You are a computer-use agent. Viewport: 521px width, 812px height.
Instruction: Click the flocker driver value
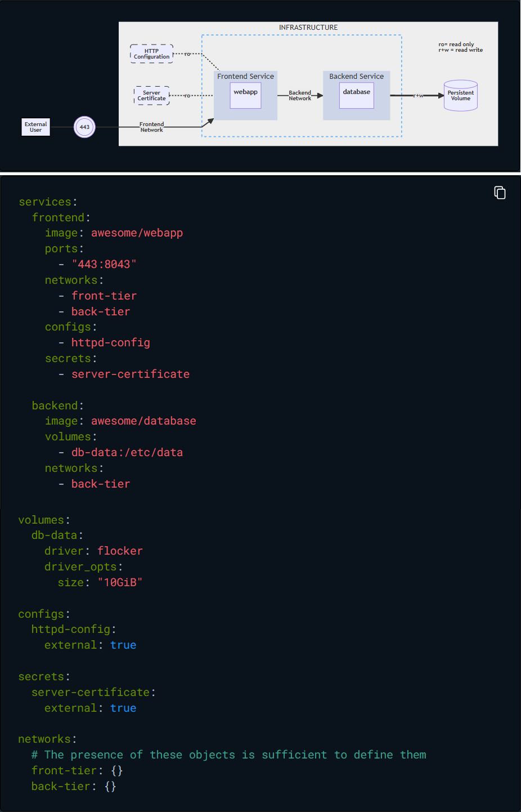[x=120, y=551]
